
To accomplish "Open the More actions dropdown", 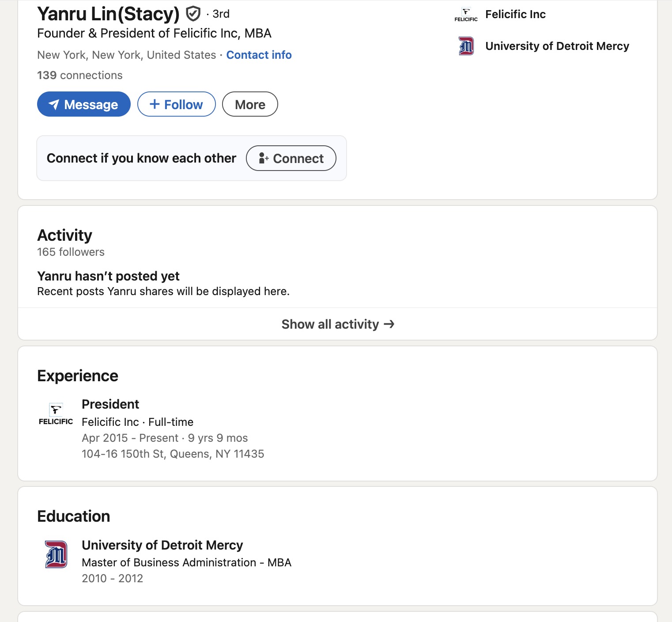I will coord(250,104).
